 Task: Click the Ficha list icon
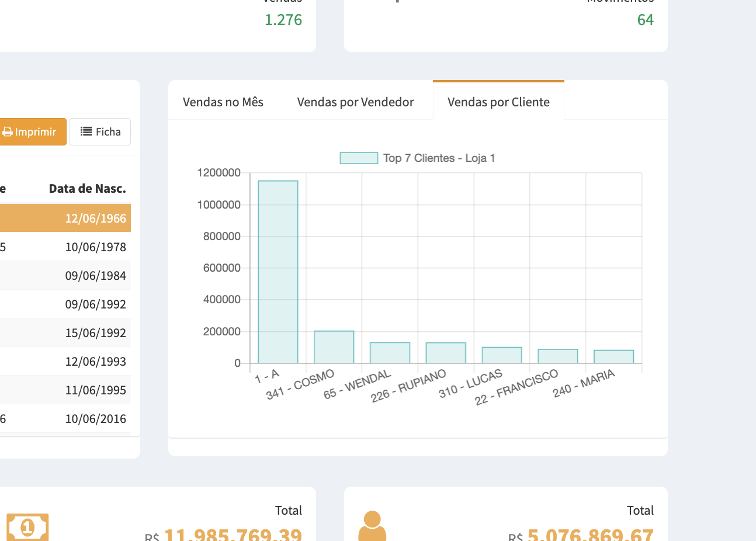(x=86, y=131)
